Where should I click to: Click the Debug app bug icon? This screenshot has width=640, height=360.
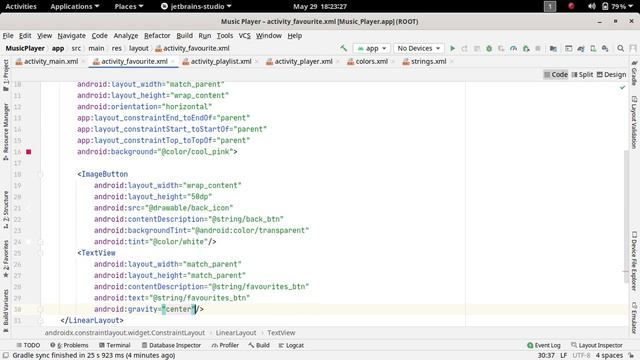click(x=489, y=48)
